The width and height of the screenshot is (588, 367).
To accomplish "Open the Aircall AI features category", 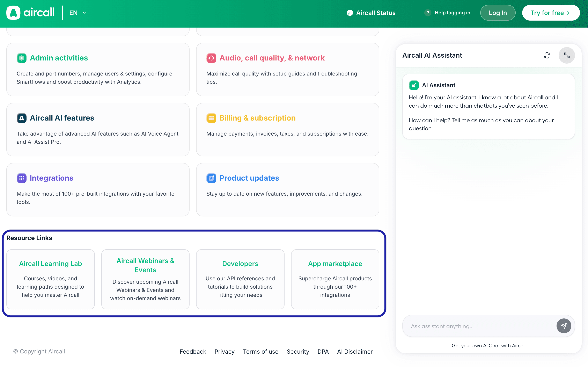I will (62, 118).
